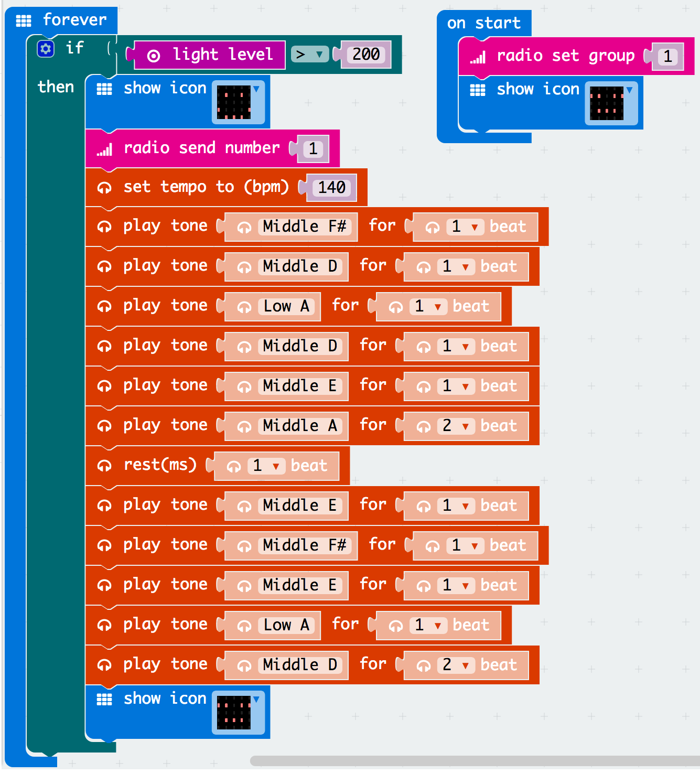Screen dimensions: 700x774
Task: Click the grid icon on the forever block
Action: click(x=24, y=21)
